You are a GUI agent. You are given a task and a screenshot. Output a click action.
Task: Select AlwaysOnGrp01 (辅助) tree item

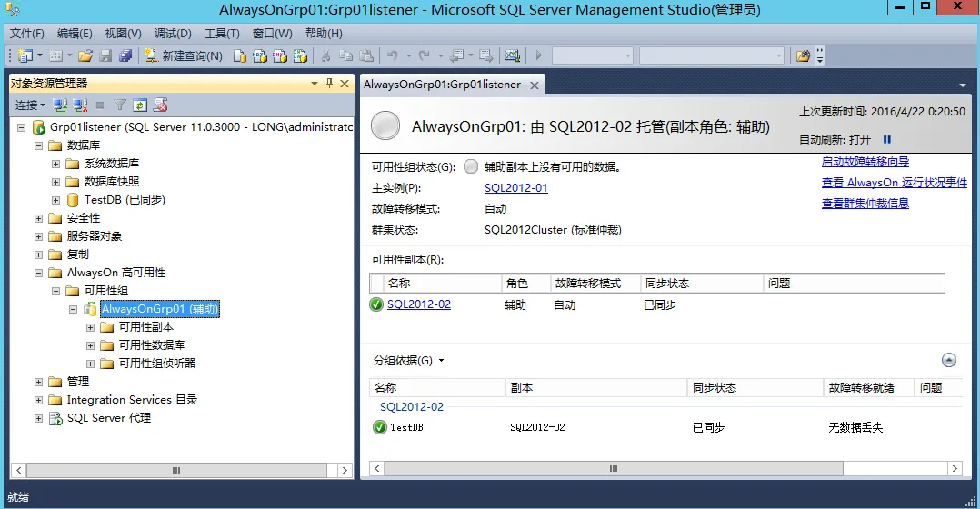160,308
